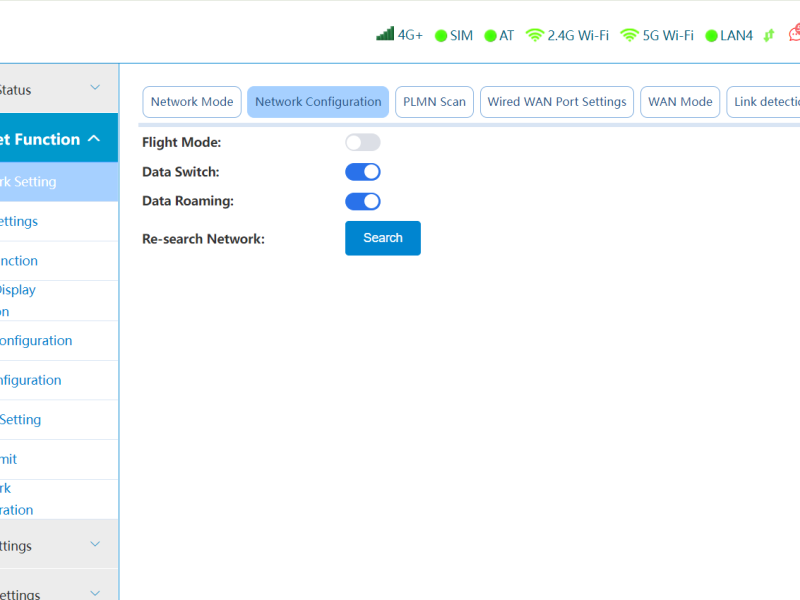Click the 5G Wi-Fi signal icon
The image size is (800, 600).
point(629,35)
